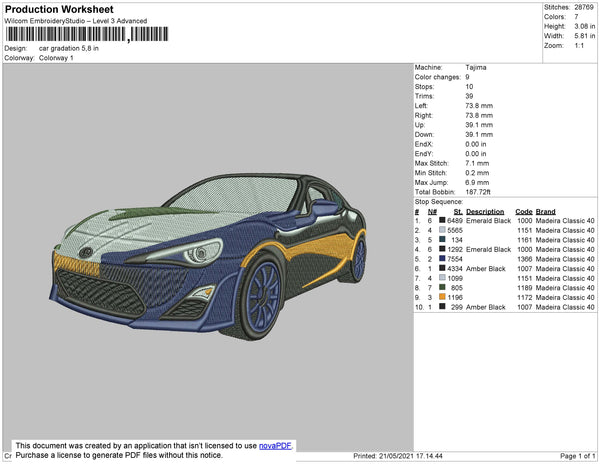Select the orange swatch for stop 9

click(444, 296)
